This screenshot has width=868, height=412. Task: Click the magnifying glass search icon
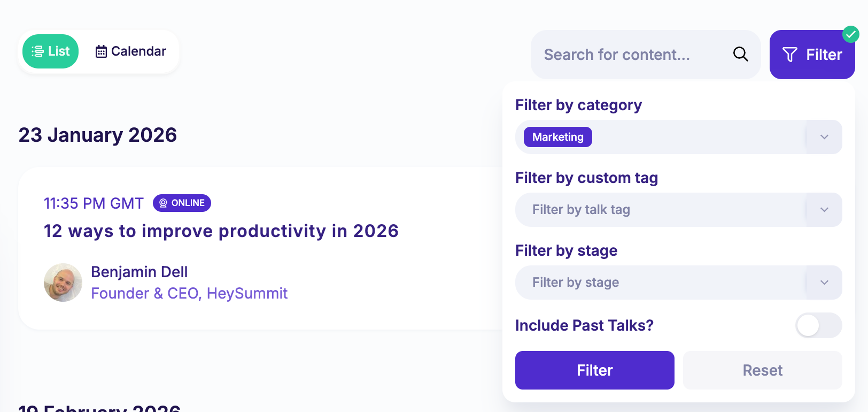(740, 54)
